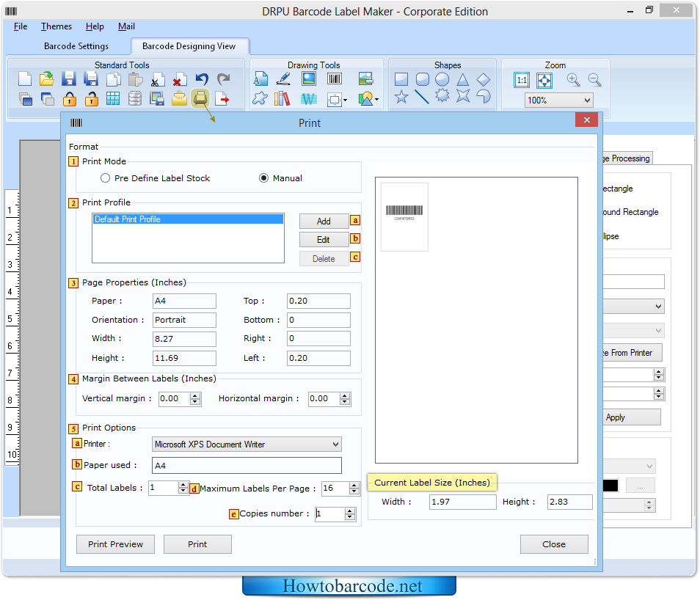Click the zoom in magnifier
700x600 pixels.
[x=573, y=80]
